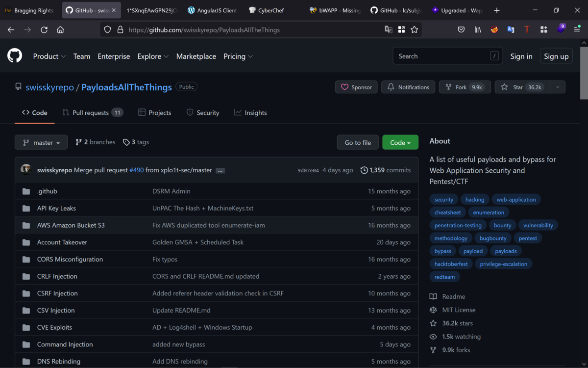This screenshot has height=368, width=588.
Task: Open the Readme link in About
Action: (447, 296)
